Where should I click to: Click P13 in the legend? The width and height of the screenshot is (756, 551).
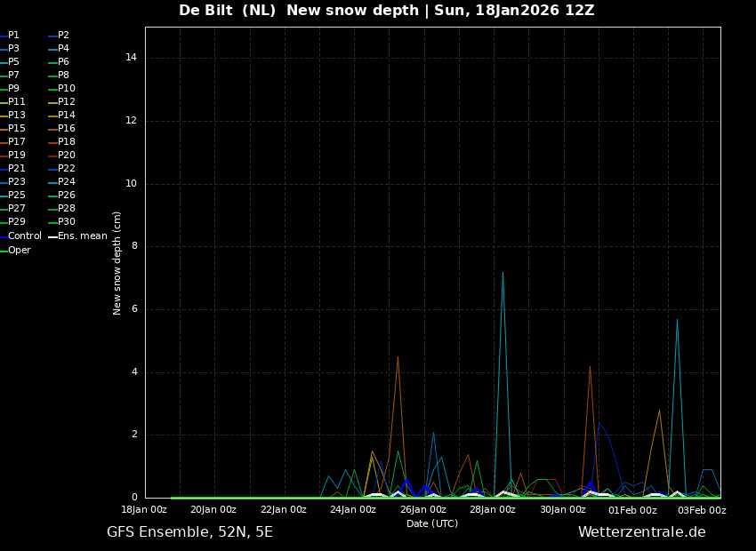click(12, 116)
